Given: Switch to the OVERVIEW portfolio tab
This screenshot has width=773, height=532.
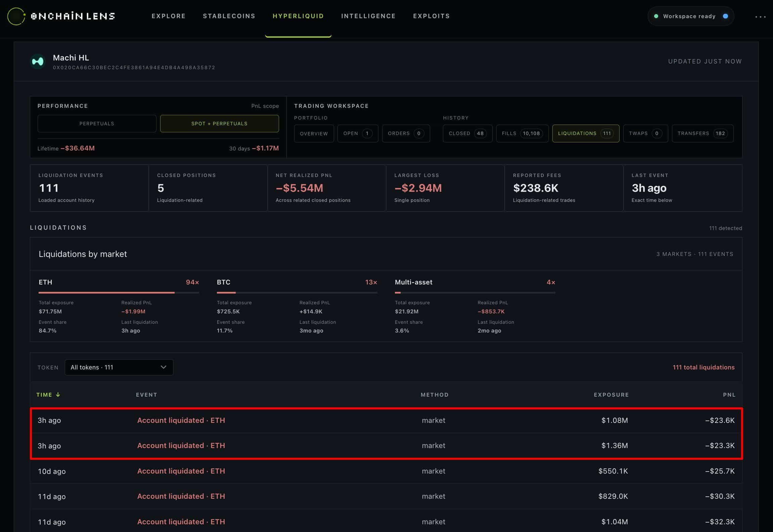Looking at the screenshot, I should (x=314, y=133).
